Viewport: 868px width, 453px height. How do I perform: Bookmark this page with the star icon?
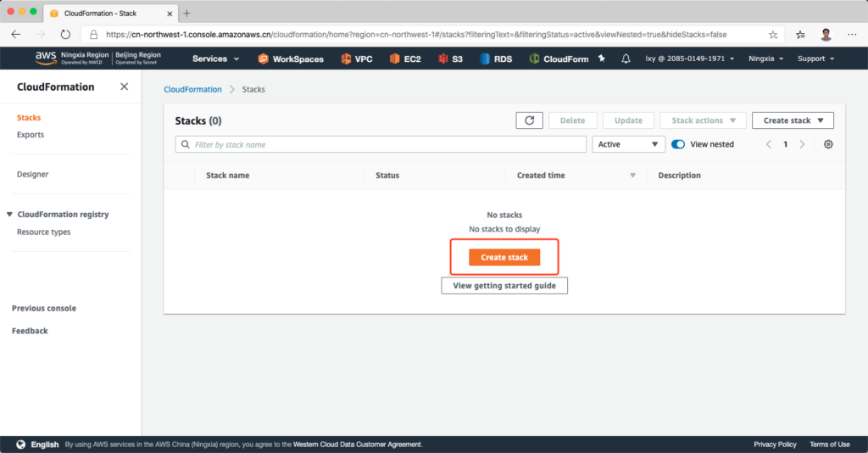click(773, 35)
